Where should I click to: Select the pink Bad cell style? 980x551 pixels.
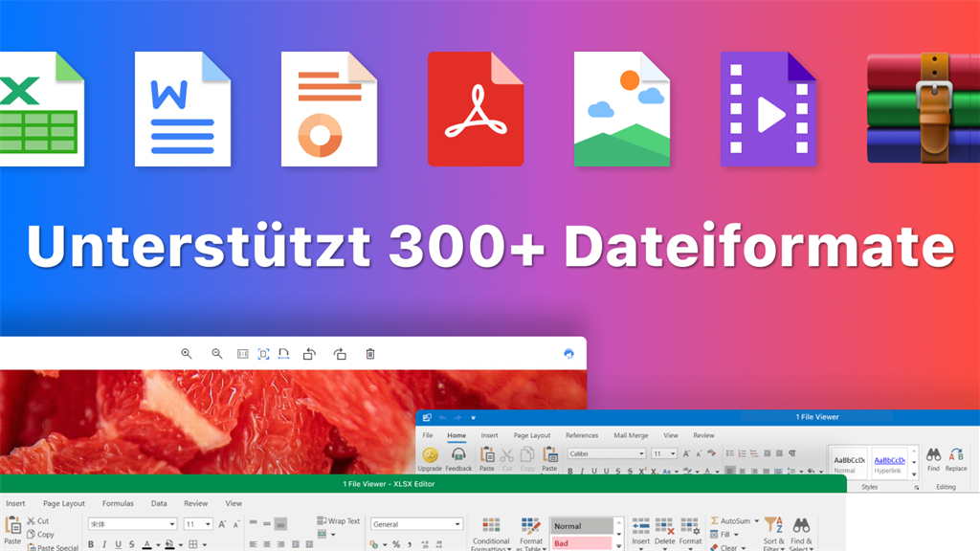582,543
